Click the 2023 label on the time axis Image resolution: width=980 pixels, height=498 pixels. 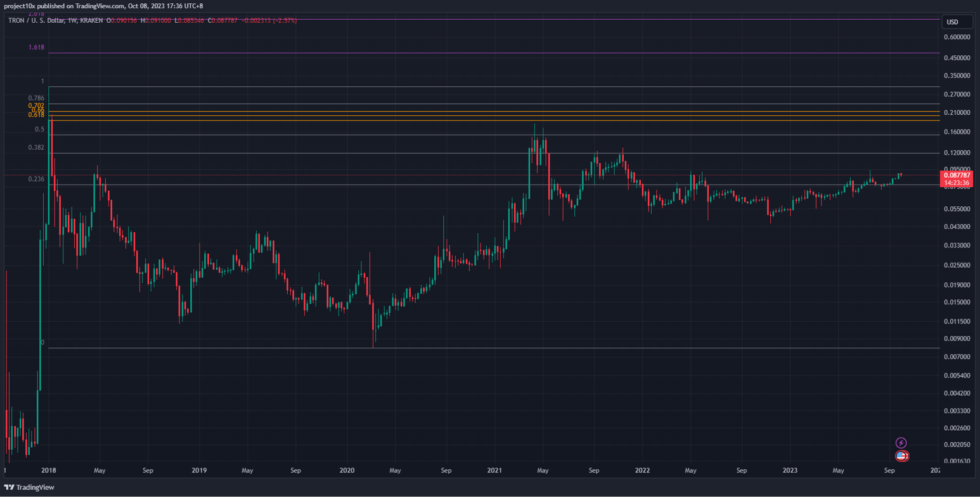pos(790,471)
